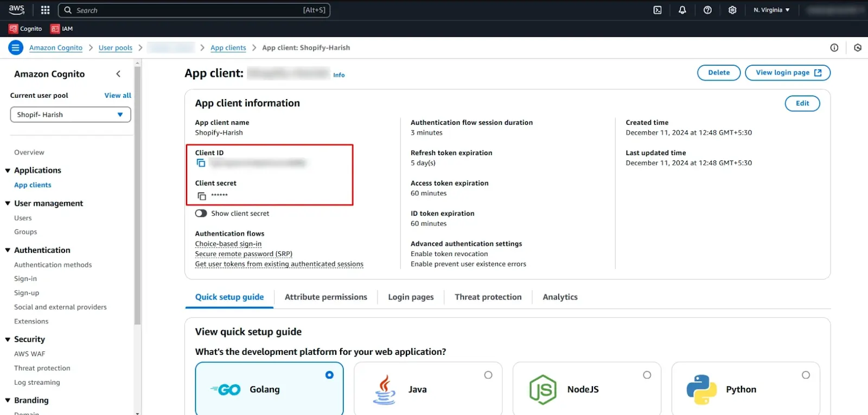Click the Golang logo icon
Viewport: 868px width, 415px height.
point(226,390)
